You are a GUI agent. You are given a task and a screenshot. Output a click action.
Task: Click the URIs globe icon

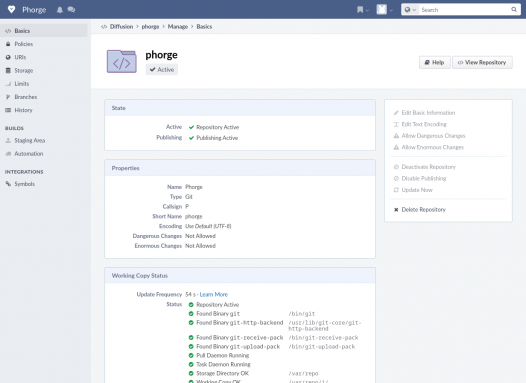click(x=8, y=57)
